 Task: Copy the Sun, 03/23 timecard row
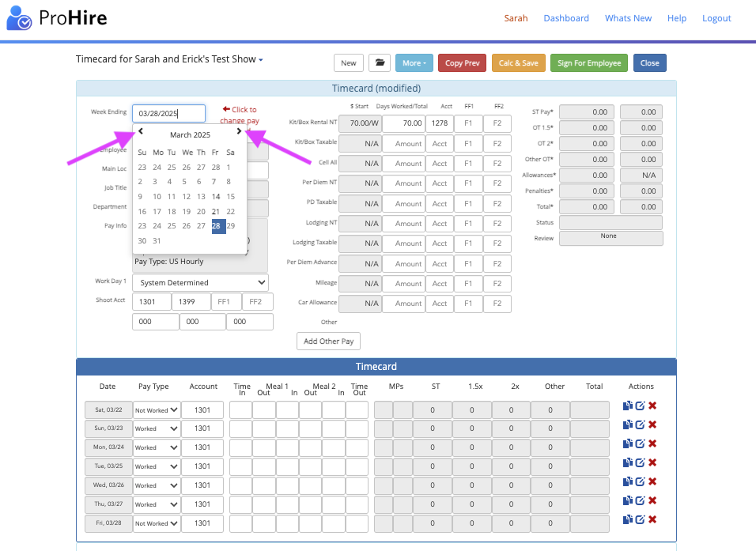628,425
